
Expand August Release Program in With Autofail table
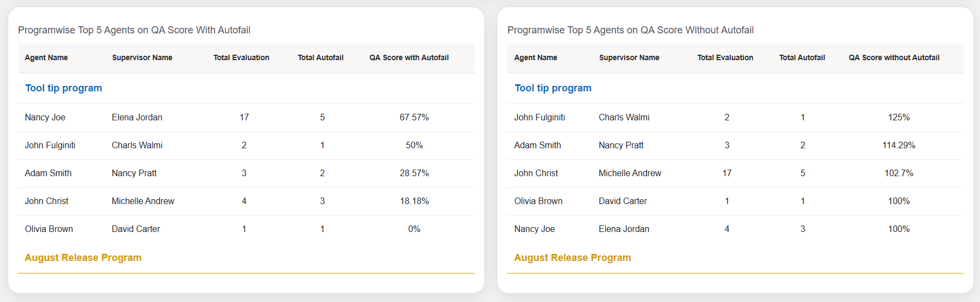coord(83,258)
